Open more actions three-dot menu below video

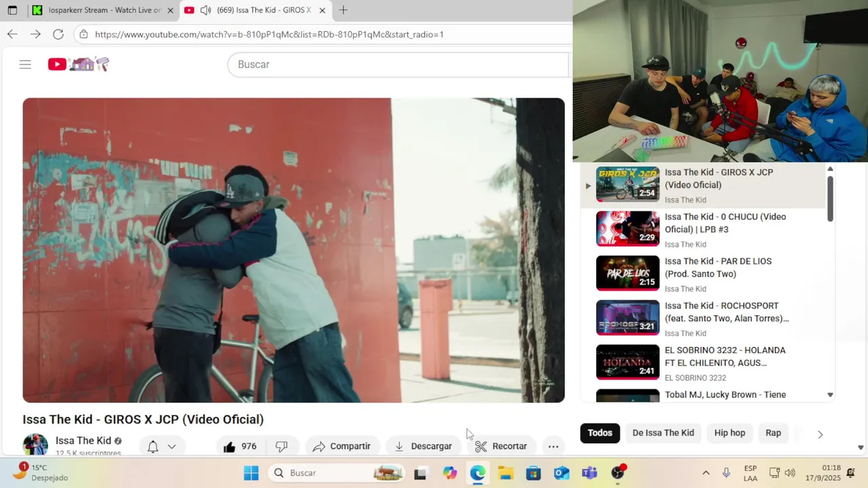pos(553,447)
